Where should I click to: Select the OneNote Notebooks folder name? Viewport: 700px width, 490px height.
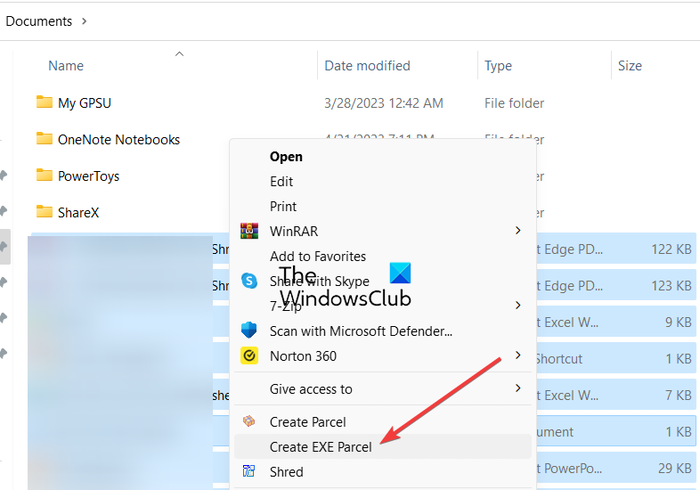(119, 140)
